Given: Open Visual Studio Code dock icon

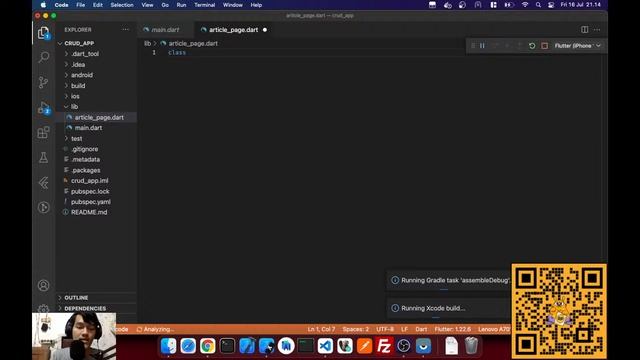Looking at the screenshot, I should coord(325,346).
